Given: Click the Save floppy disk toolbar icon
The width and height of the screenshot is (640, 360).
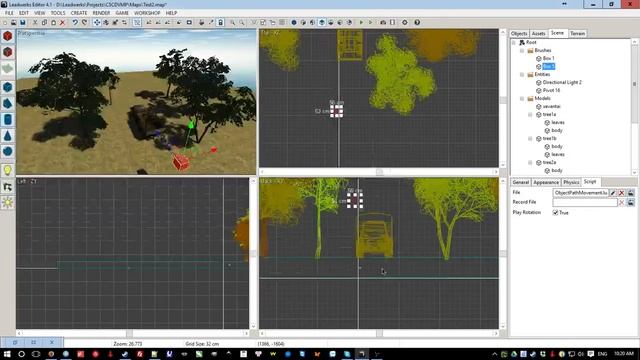Looking at the screenshot, I should 23,22.
